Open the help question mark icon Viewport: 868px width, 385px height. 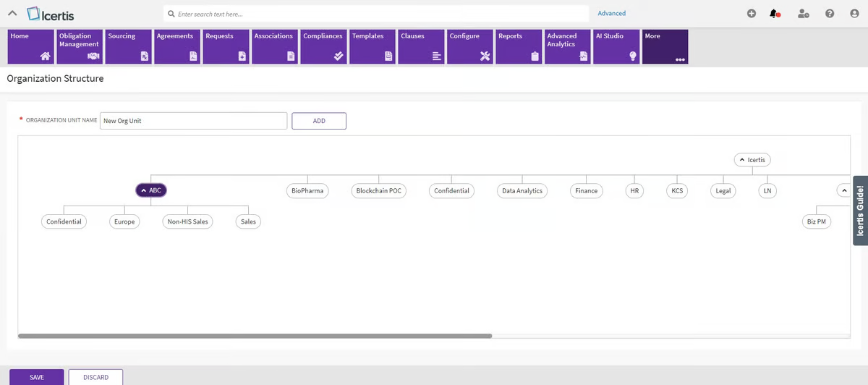tap(829, 13)
